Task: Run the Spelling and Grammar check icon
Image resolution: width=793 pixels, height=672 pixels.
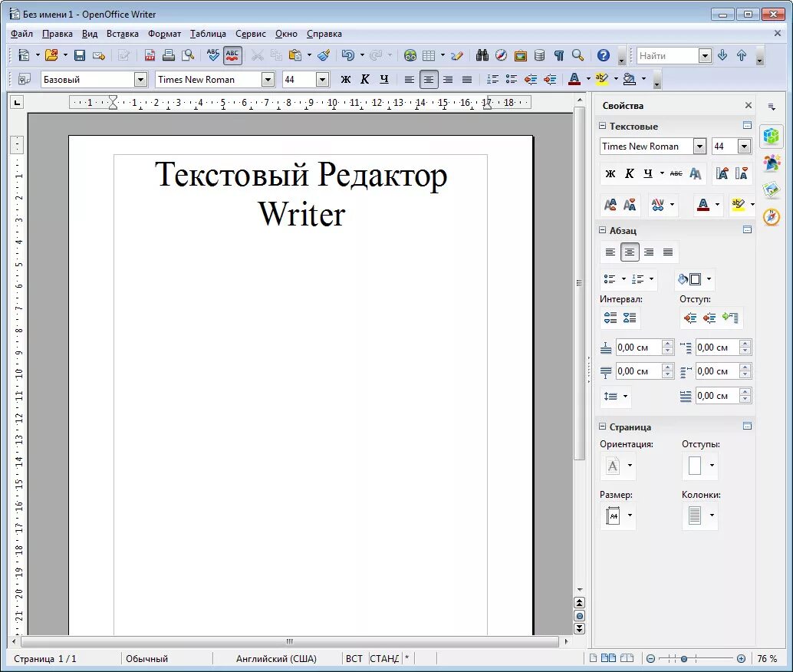Action: 213,55
